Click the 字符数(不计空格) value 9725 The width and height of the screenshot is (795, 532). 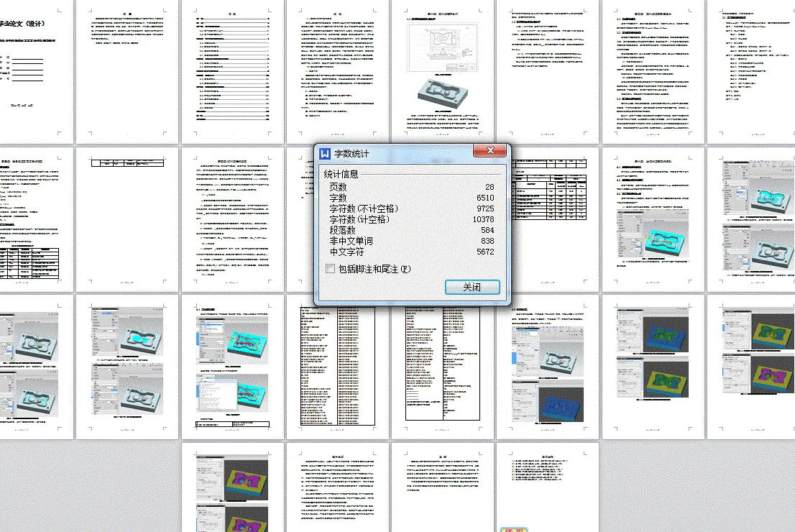[x=485, y=208]
